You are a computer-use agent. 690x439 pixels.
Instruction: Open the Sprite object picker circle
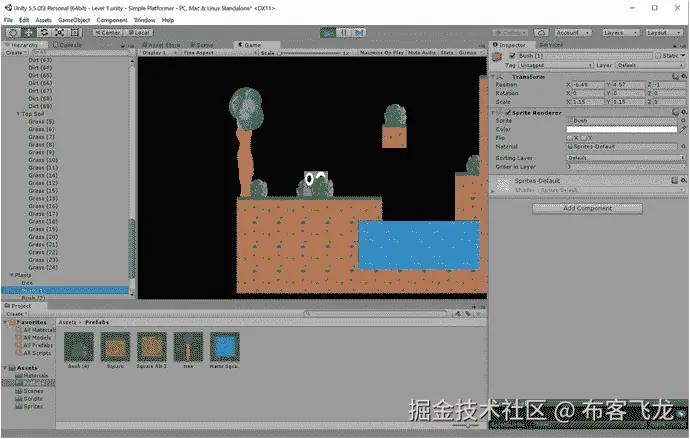[683, 121]
